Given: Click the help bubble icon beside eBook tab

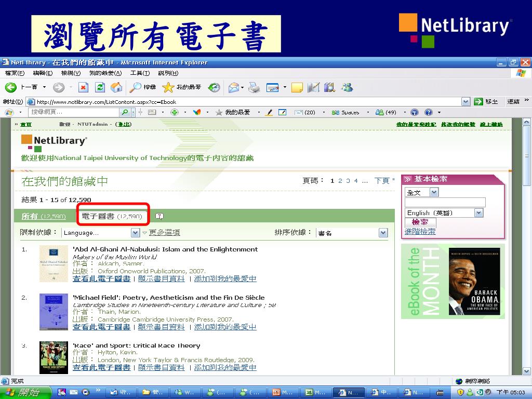Looking at the screenshot, I should click(x=159, y=216).
